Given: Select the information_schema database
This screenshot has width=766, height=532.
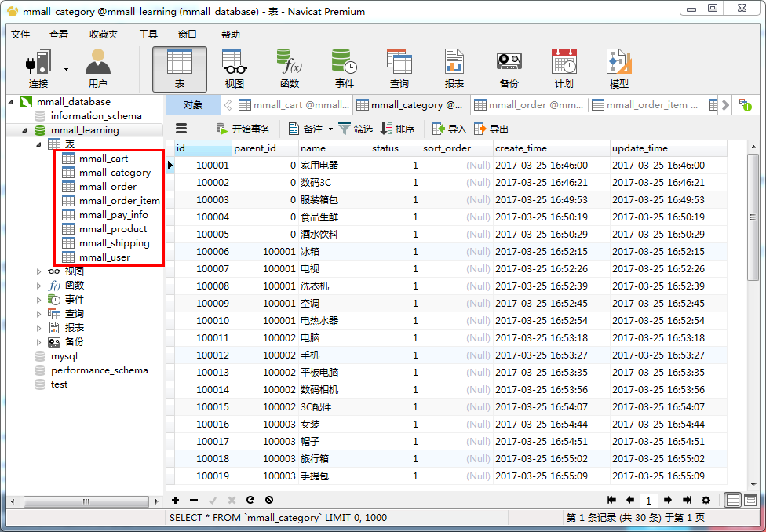Looking at the screenshot, I should pos(97,116).
